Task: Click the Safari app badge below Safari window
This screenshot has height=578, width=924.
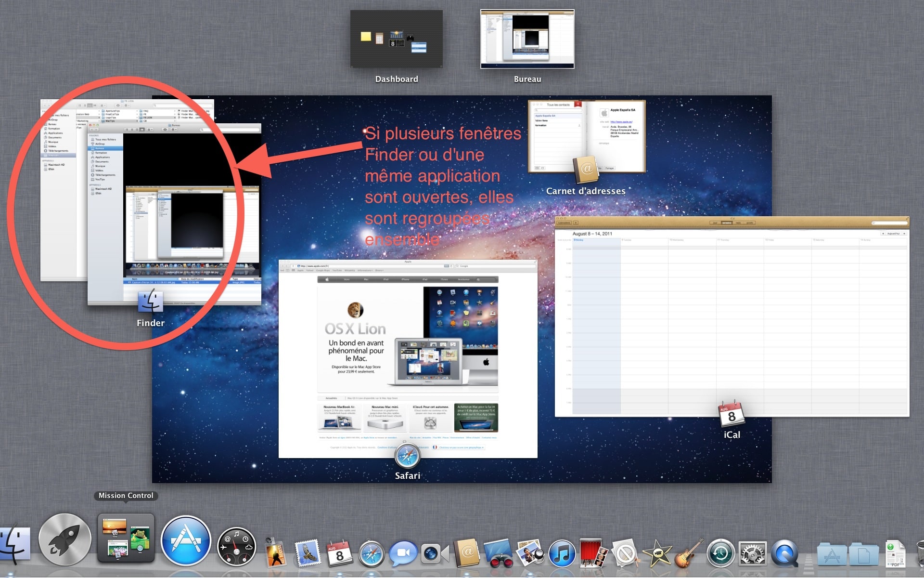Action: [408, 456]
